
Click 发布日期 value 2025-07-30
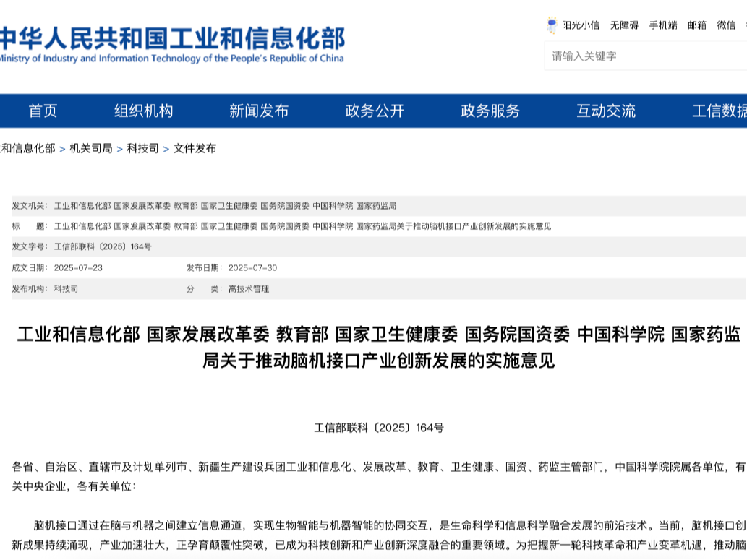coord(252,267)
